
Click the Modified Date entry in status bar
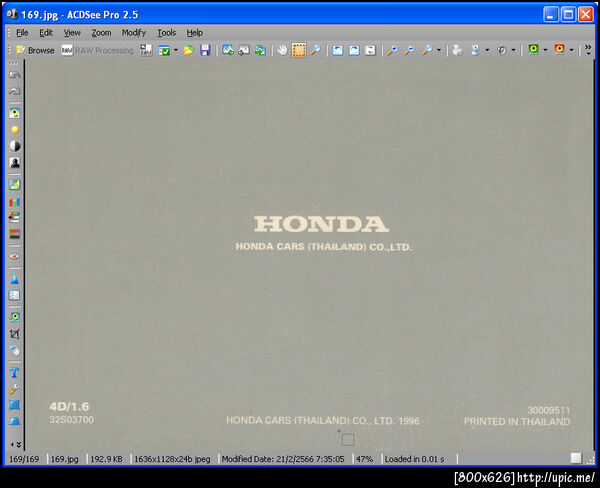(283, 459)
